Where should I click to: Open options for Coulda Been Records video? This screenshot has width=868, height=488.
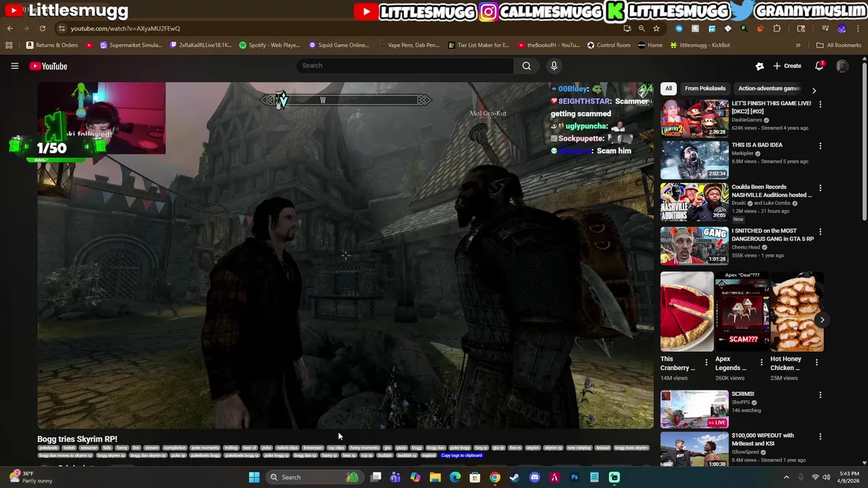pyautogui.click(x=820, y=188)
